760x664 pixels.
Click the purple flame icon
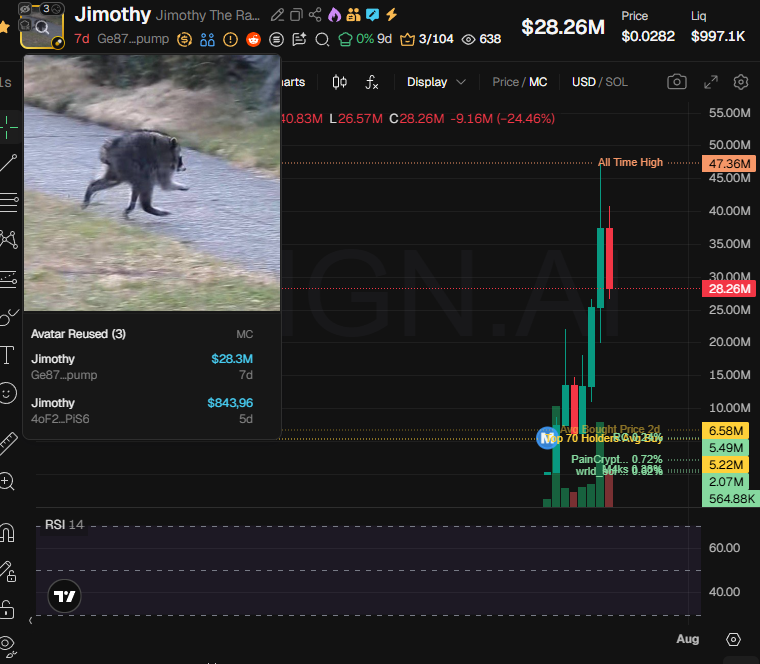(334, 15)
